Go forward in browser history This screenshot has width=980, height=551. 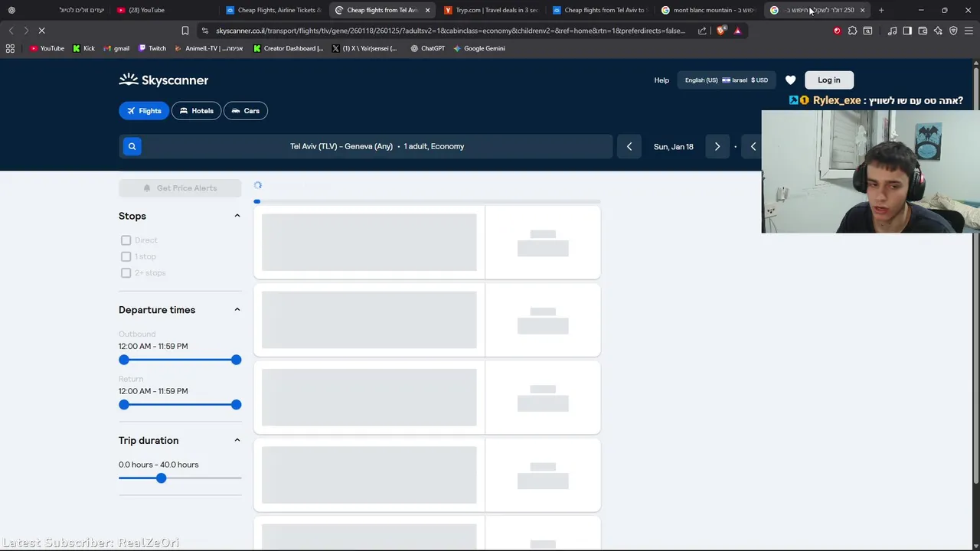[x=26, y=31]
